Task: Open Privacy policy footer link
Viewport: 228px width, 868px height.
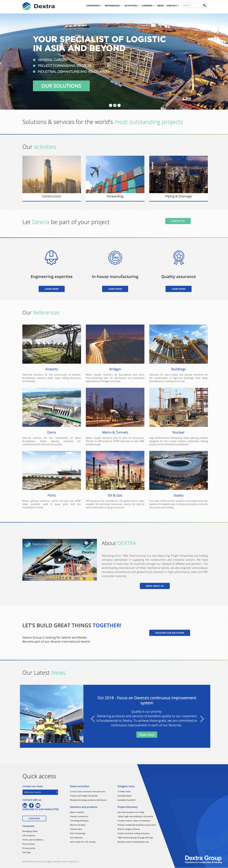Action: pyautogui.click(x=29, y=848)
